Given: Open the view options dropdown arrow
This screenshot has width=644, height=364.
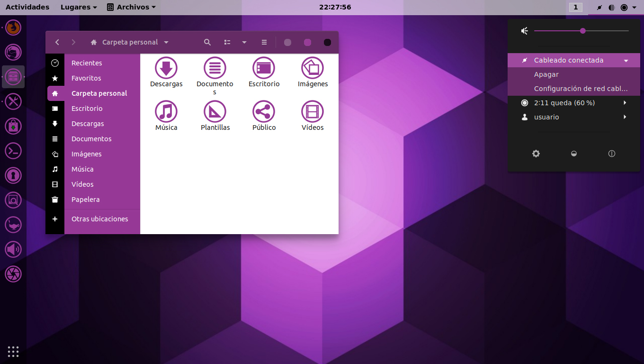Looking at the screenshot, I should pos(244,42).
